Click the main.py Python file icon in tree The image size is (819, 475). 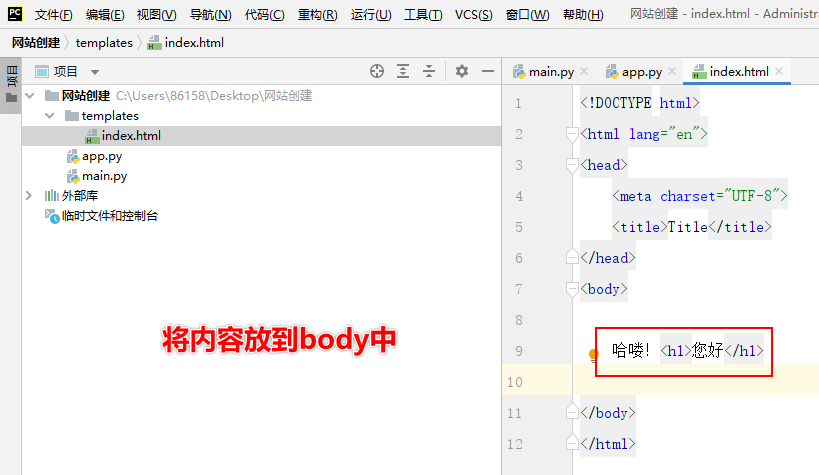(73, 176)
